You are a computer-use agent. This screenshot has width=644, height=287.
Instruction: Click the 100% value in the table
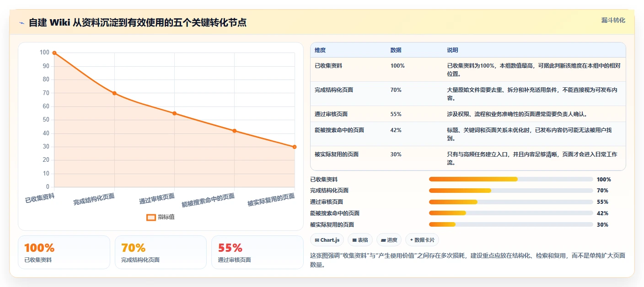pyautogui.click(x=397, y=66)
